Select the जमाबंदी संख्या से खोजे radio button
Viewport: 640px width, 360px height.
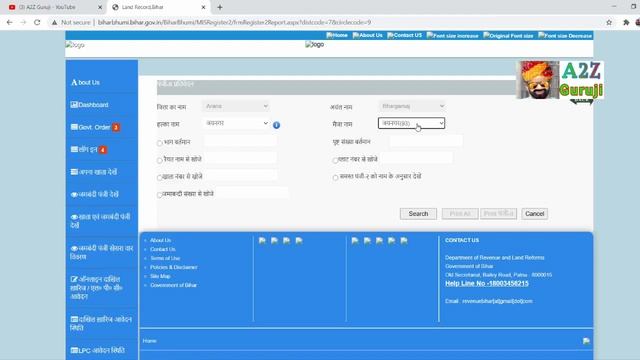[x=160, y=195]
